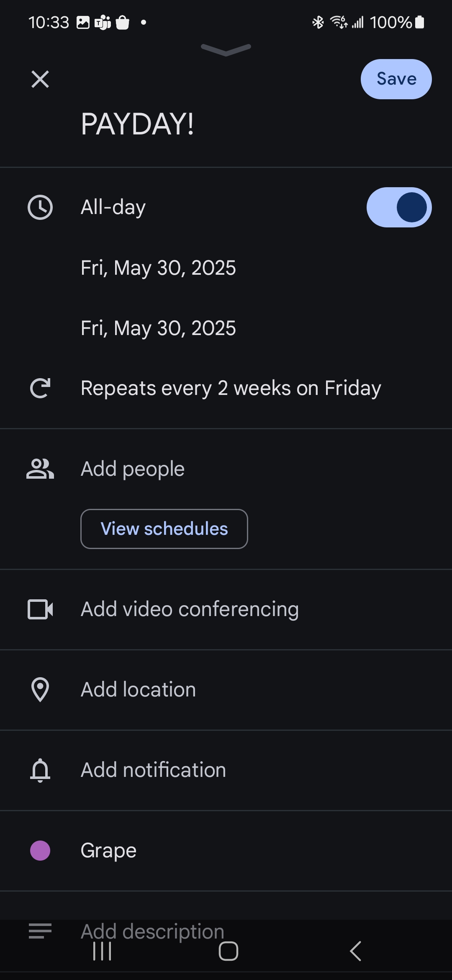This screenshot has height=980, width=452.
Task: Open View schedules
Action: 164,529
